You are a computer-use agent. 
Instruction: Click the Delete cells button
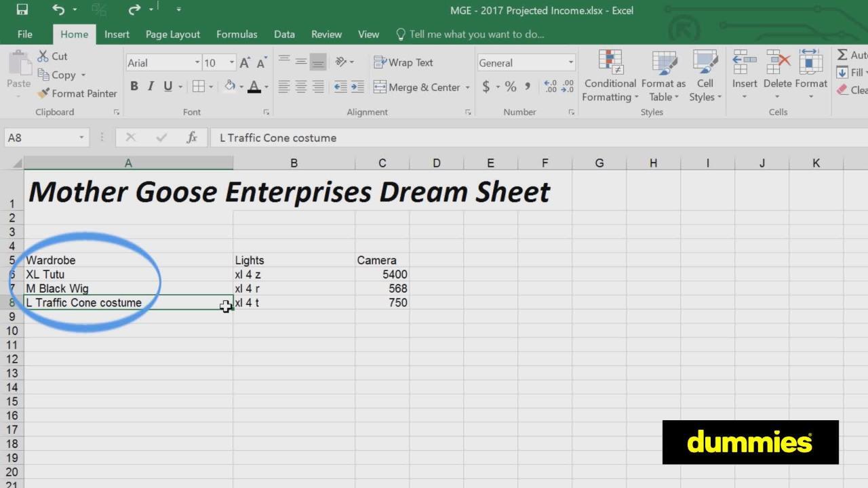777,76
